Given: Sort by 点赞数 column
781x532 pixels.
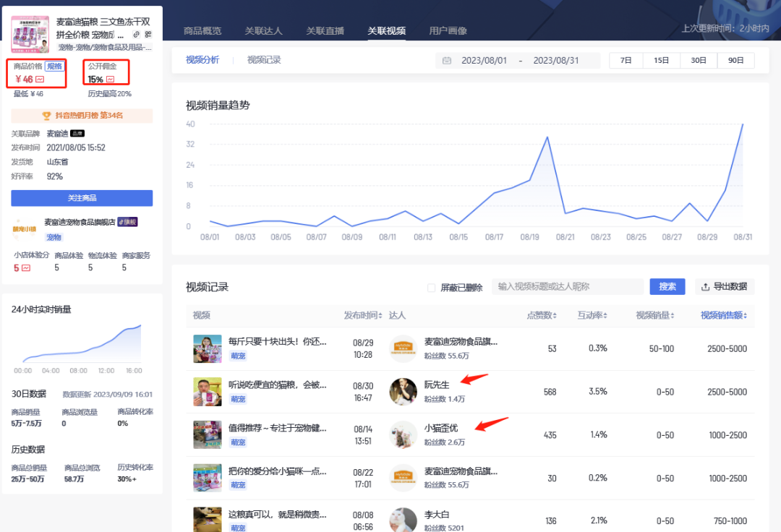Looking at the screenshot, I should 542,316.
